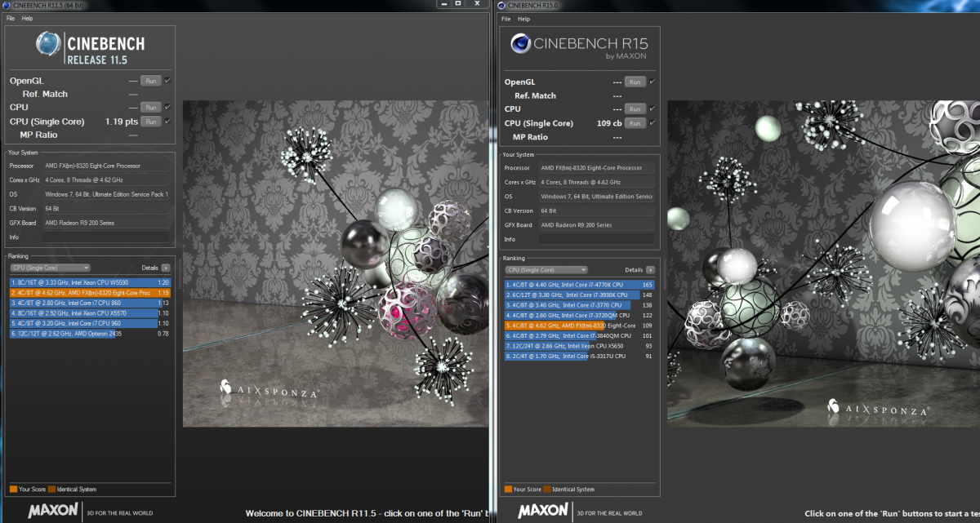Open the File menu in Cinebench R15
This screenshot has width=980, height=523.
(506, 19)
